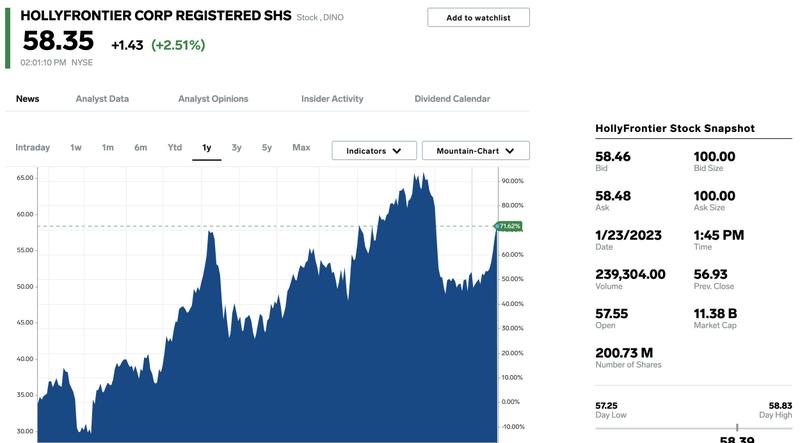The image size is (800, 443).
Task: Click the 0.00% percentage axis label
Action: (510, 402)
